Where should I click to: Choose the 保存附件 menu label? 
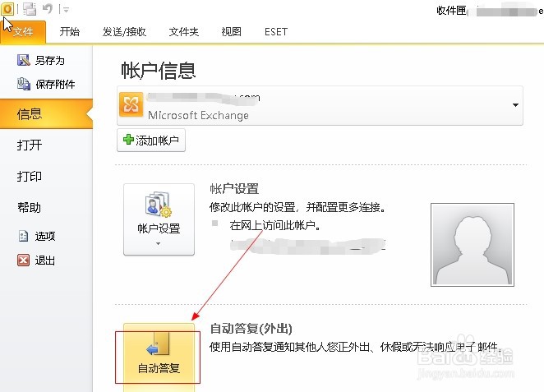point(55,84)
